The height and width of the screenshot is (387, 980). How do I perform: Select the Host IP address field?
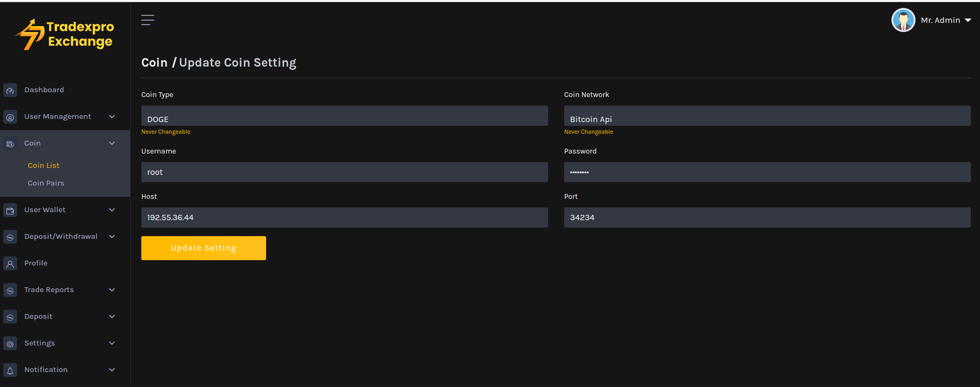click(344, 217)
